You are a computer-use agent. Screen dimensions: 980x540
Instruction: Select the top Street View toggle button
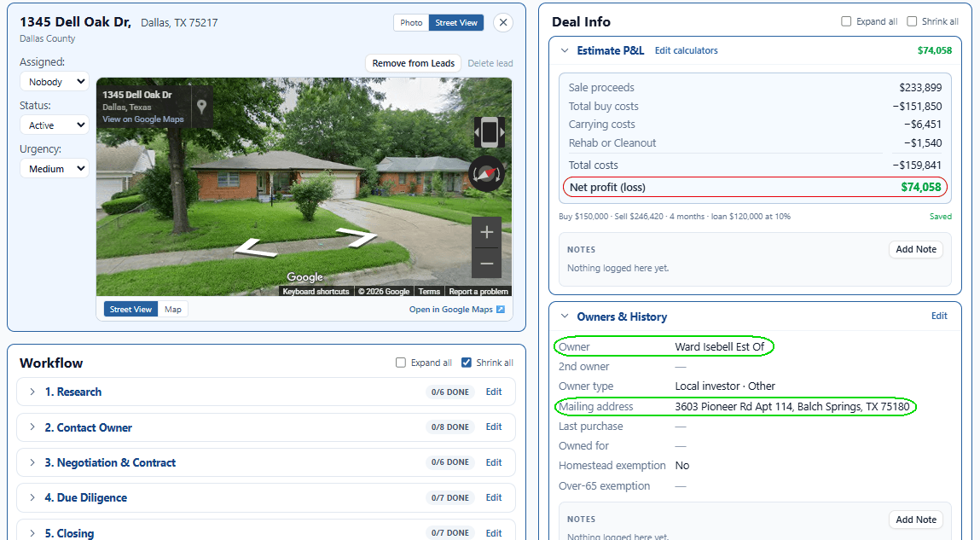pyautogui.click(x=456, y=22)
